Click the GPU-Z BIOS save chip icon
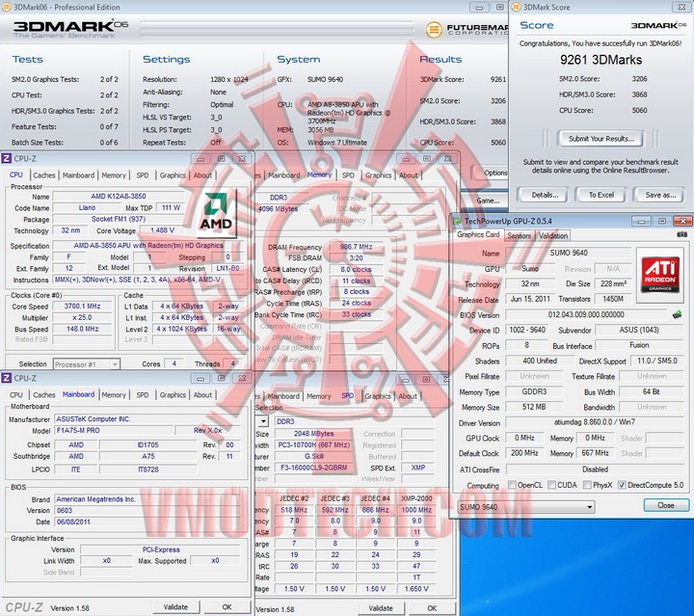This screenshot has width=694, height=616. 678,314
